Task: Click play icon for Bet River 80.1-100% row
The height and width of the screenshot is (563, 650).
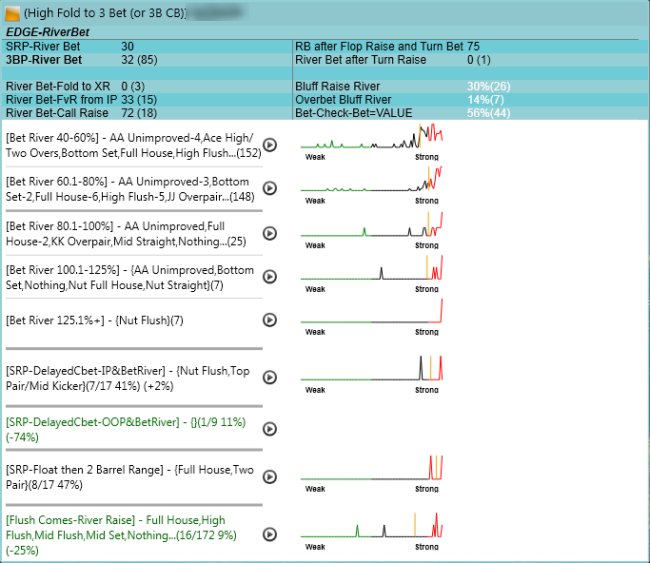Action: point(269,233)
